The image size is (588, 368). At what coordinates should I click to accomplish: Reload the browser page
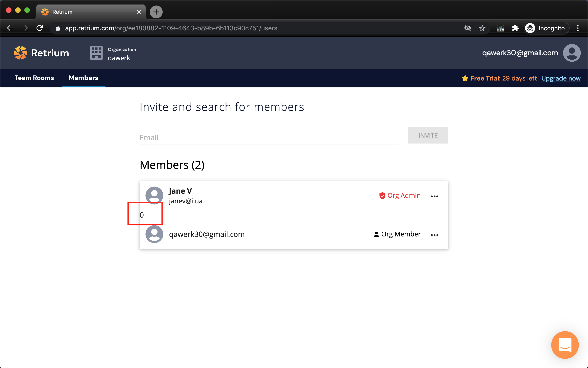point(40,28)
